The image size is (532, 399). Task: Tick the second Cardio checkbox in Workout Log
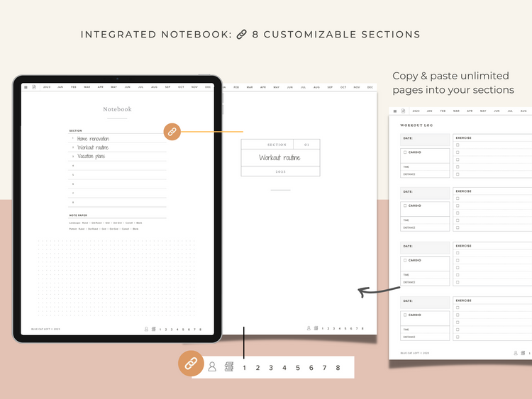pos(405,206)
